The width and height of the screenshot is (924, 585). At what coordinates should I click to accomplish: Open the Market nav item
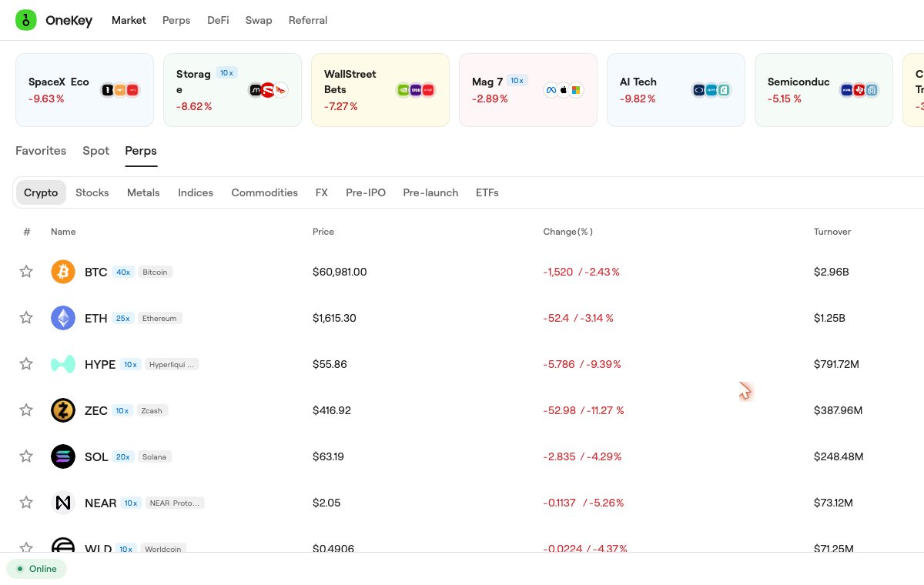click(x=129, y=21)
